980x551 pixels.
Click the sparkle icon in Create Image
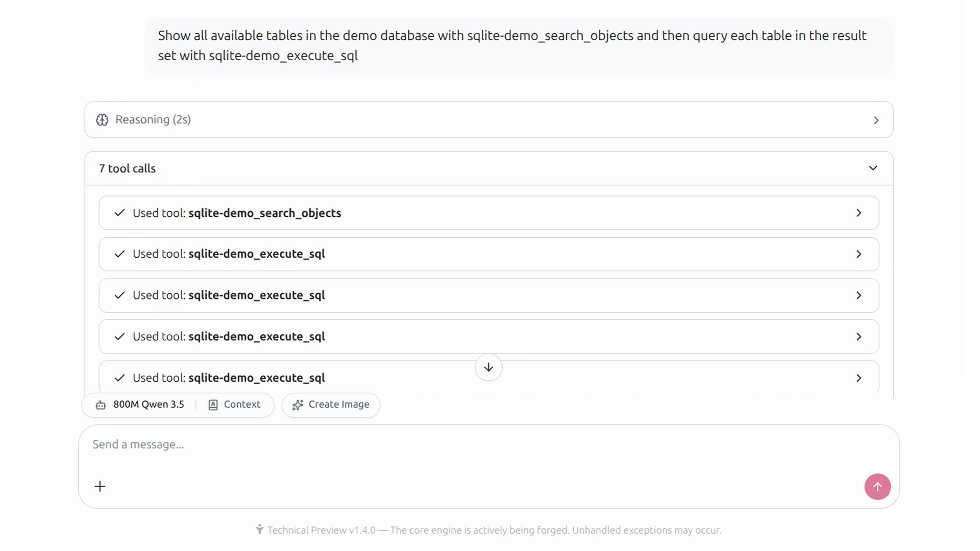pyautogui.click(x=298, y=405)
